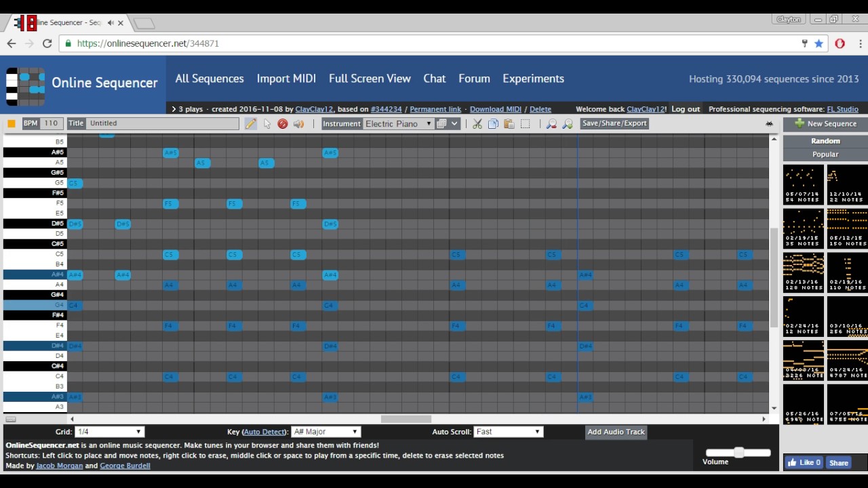Open the Key A# Major dropdown
The image size is (868, 488).
(325, 432)
